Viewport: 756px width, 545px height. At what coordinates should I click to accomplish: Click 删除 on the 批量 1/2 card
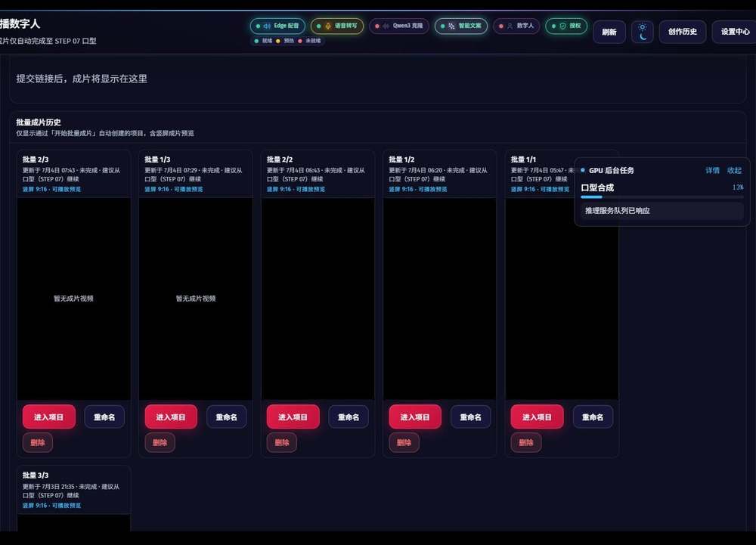404,442
